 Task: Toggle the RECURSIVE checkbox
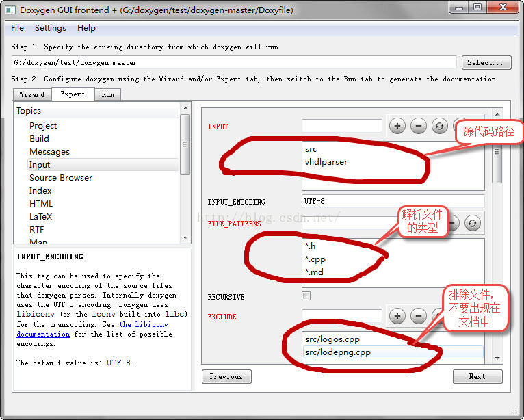(306, 296)
